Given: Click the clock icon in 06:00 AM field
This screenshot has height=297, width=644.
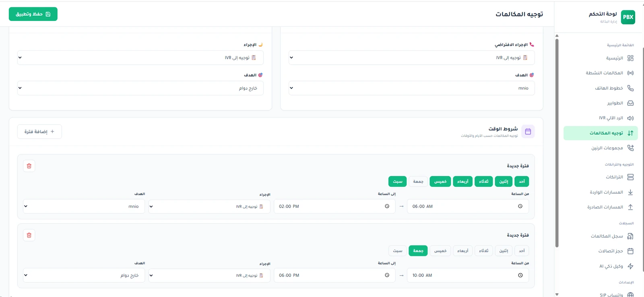Looking at the screenshot, I should click(520, 206).
